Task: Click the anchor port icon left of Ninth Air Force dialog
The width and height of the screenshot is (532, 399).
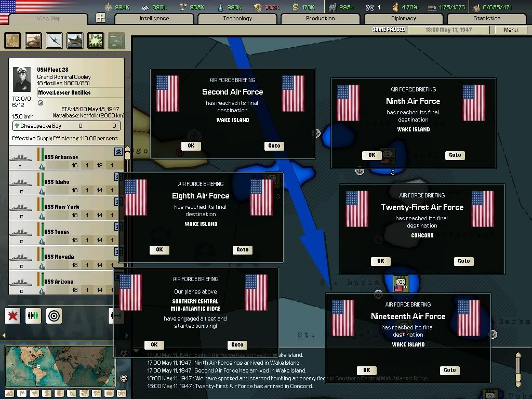Action: coord(316,133)
